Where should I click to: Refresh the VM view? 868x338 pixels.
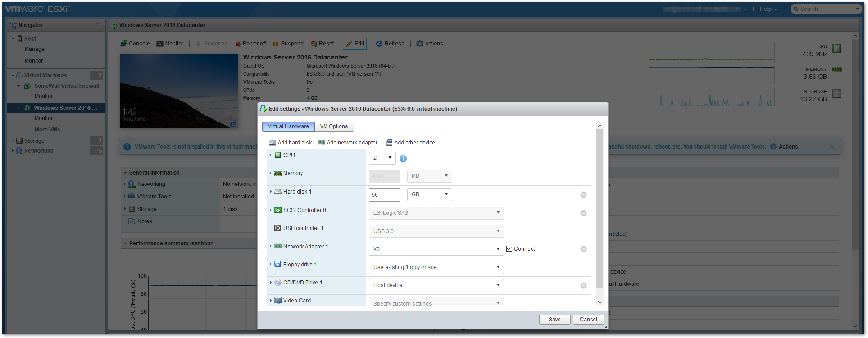click(390, 44)
